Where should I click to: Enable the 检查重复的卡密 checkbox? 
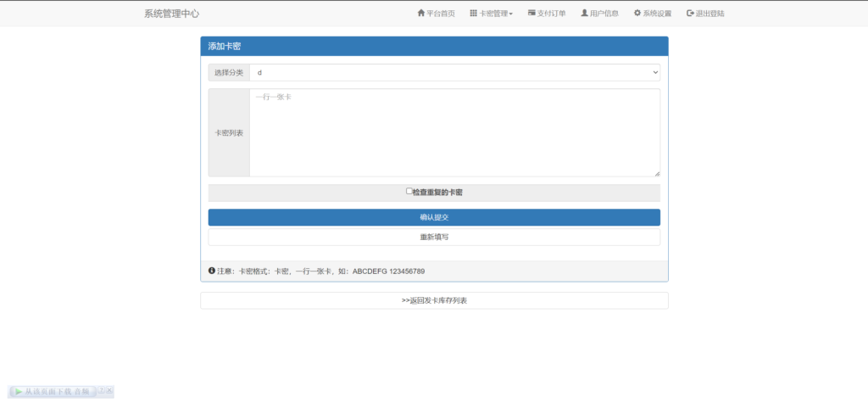click(409, 192)
